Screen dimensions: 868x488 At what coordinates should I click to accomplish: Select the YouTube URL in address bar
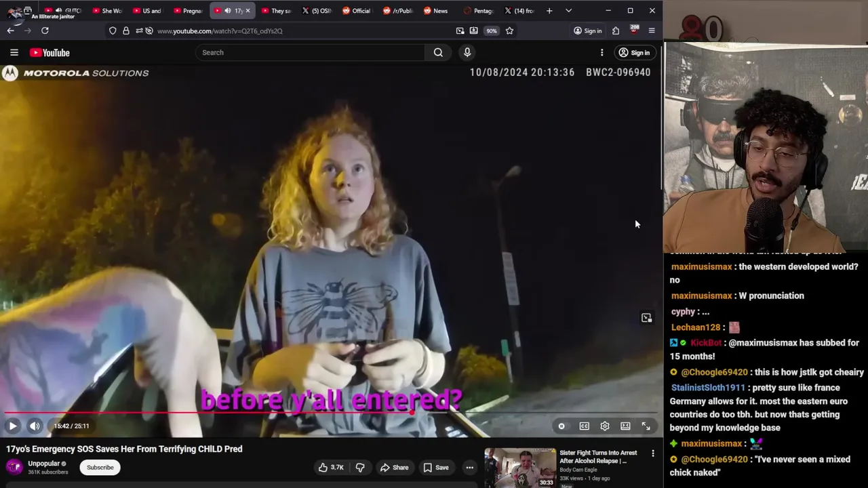pos(220,30)
